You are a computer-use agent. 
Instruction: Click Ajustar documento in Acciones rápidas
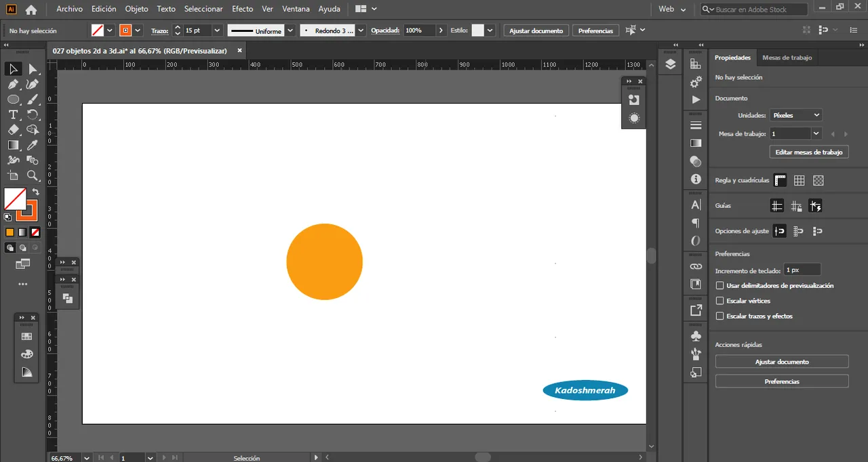pos(782,362)
